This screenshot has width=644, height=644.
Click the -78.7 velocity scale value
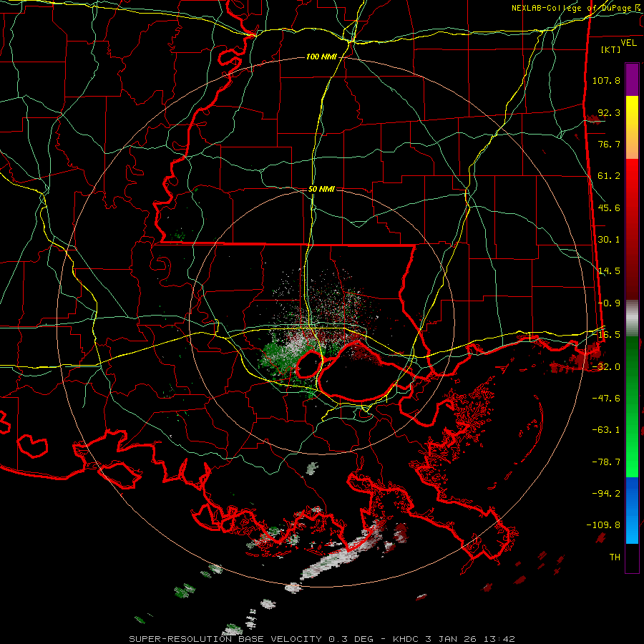pyautogui.click(x=606, y=462)
